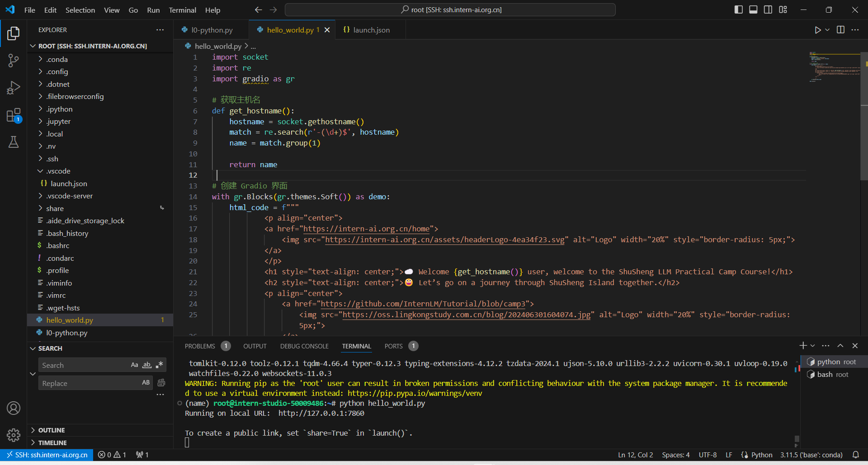Viewport: 868px width, 465px height.
Task: Open the Extensions view
Action: pyautogui.click(x=14, y=115)
